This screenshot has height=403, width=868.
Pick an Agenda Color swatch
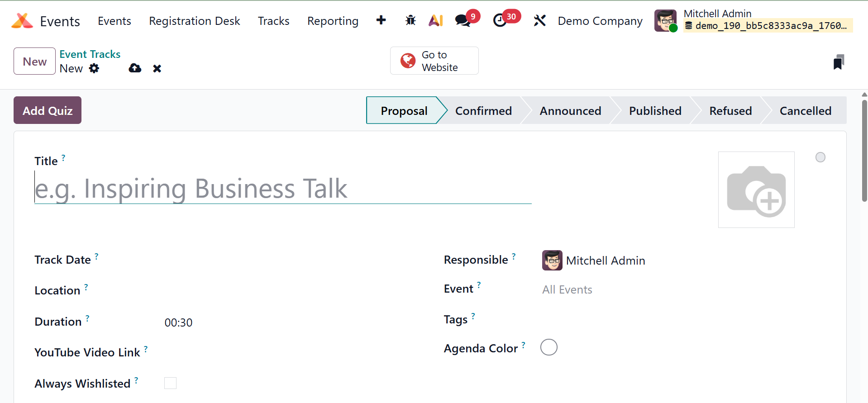tap(548, 347)
